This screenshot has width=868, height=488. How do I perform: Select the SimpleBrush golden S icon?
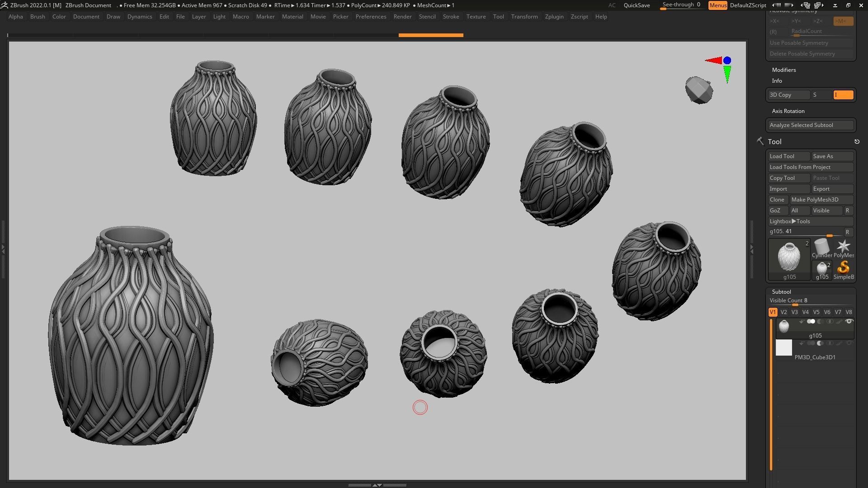tap(843, 268)
